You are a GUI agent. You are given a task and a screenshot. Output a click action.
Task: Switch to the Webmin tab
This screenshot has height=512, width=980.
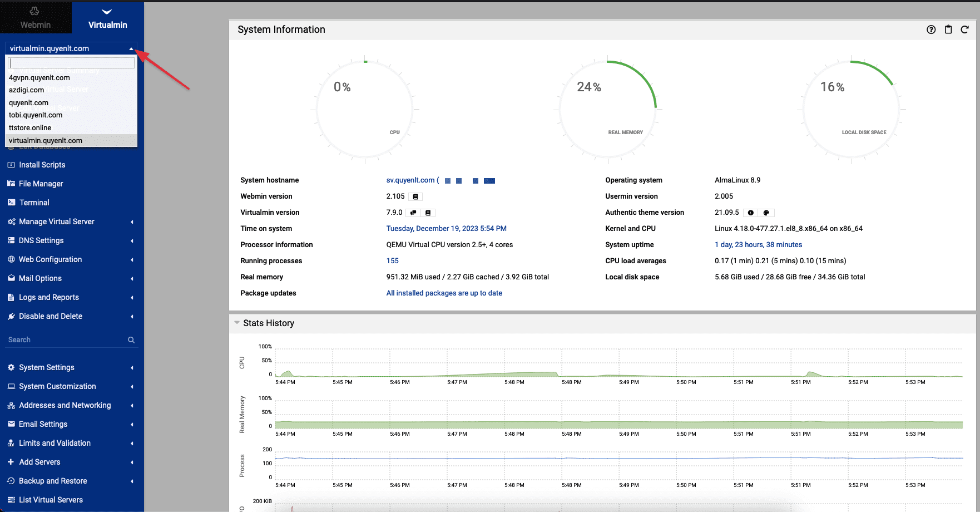pos(36,18)
